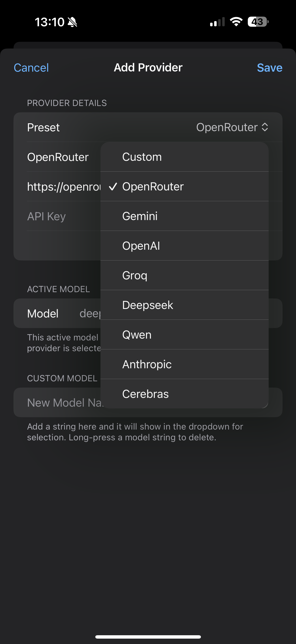This screenshot has height=644, width=296.
Task: Select Cerebras preset entry
Action: [x=184, y=394]
